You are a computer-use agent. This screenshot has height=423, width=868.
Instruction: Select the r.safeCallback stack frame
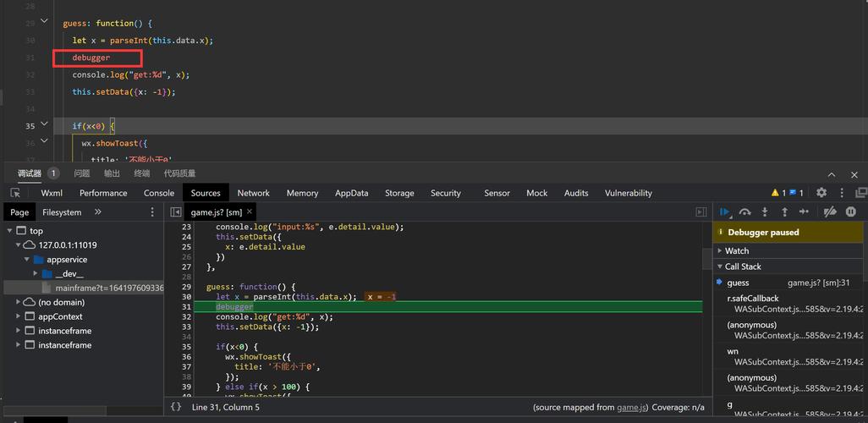pyautogui.click(x=788, y=304)
